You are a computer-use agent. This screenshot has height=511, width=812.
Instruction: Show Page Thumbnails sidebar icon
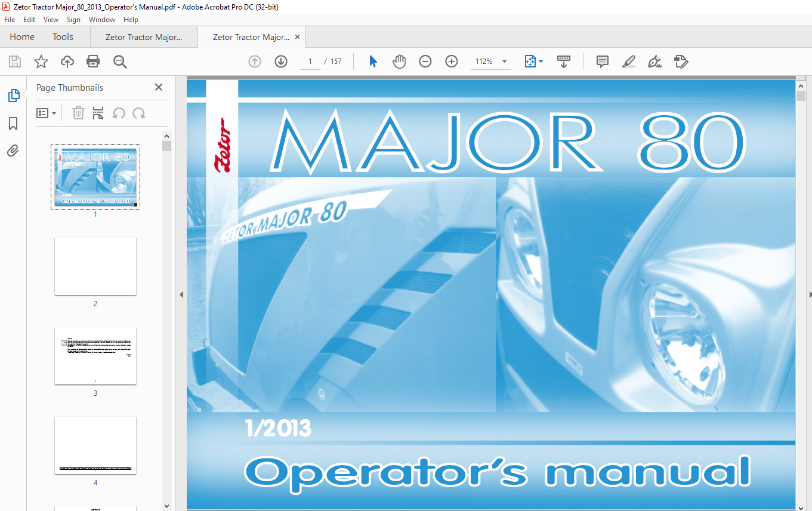pyautogui.click(x=13, y=96)
